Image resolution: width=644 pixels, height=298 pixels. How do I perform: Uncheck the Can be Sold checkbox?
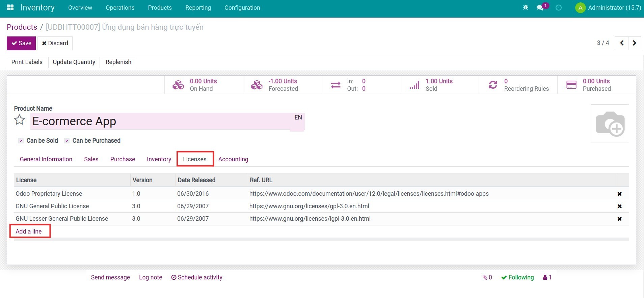[x=21, y=141]
